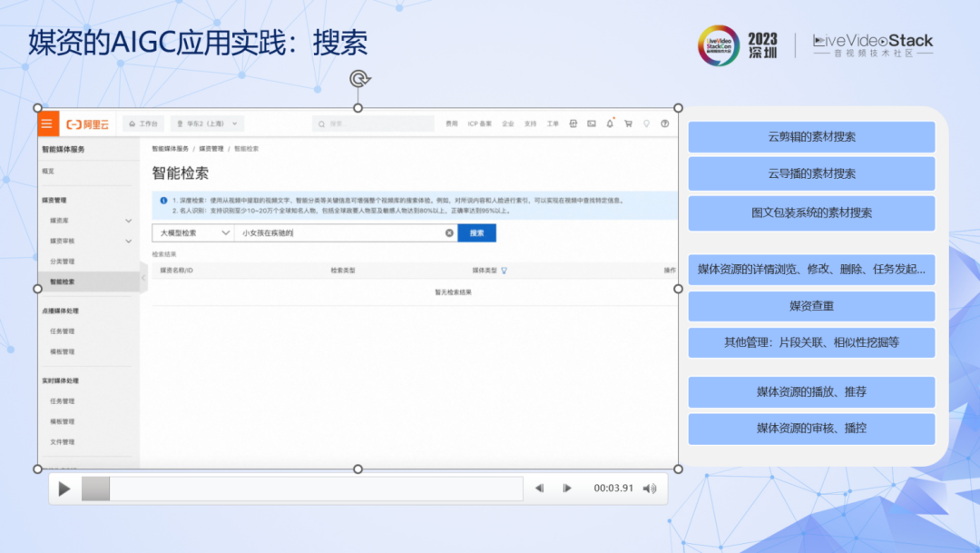
Task: Select the 媒体资源的播放、推荐 box
Action: [x=811, y=392]
